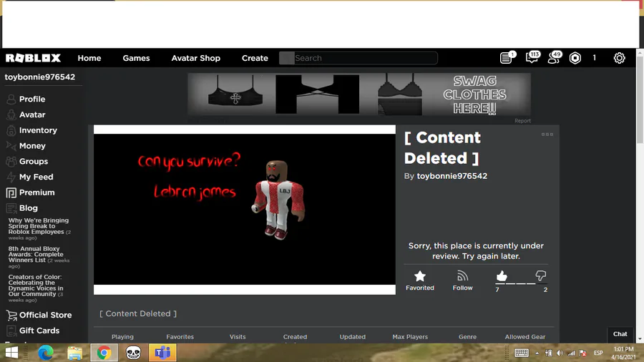Click the Premium sidebar icon

pos(11,192)
